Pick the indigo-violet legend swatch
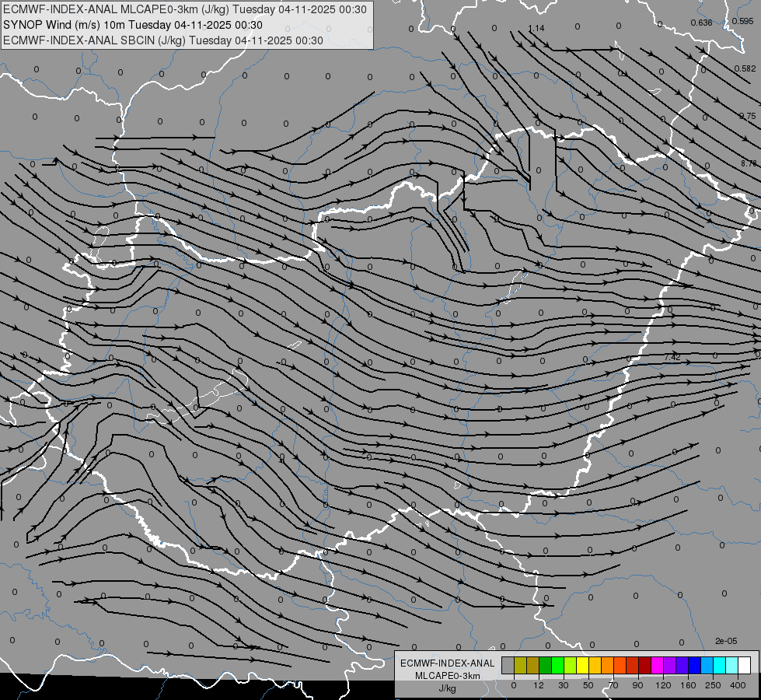Image resolution: width=761 pixels, height=700 pixels. [x=682, y=666]
